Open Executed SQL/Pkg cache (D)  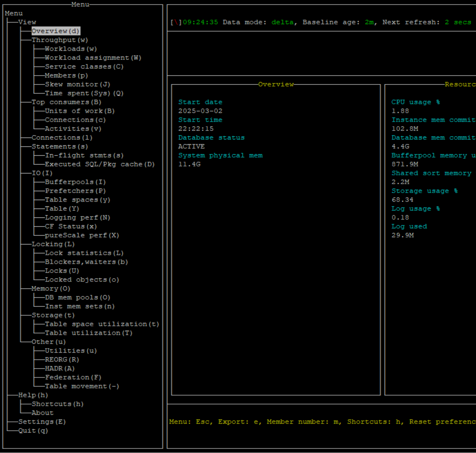click(x=100, y=164)
